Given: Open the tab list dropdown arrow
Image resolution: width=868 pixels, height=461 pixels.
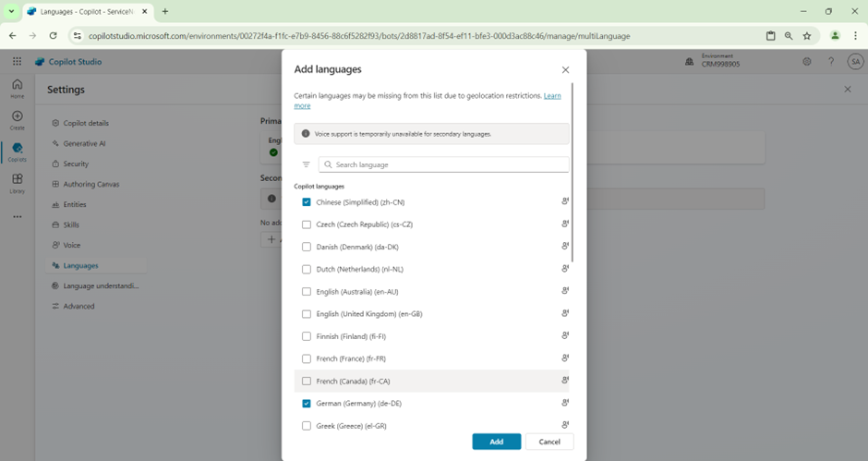Looking at the screenshot, I should tap(11, 11).
